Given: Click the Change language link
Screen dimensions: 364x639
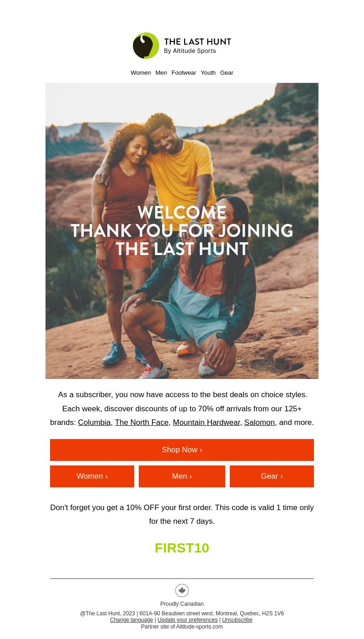Looking at the screenshot, I should [x=131, y=620].
